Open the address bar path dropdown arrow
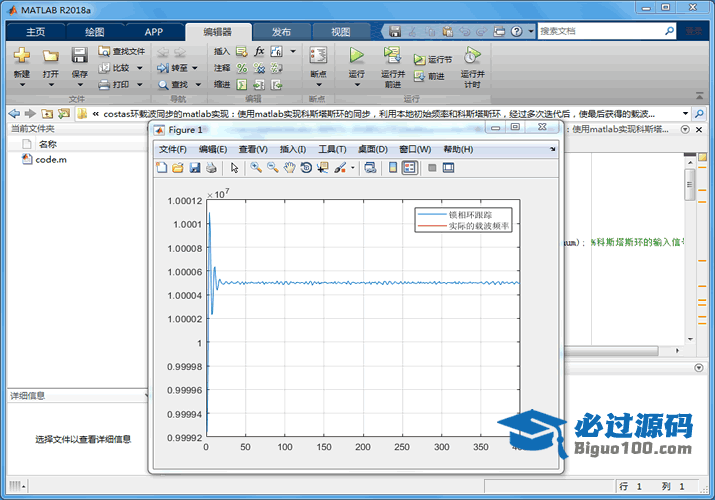Image resolution: width=715 pixels, height=500 pixels. (x=685, y=113)
